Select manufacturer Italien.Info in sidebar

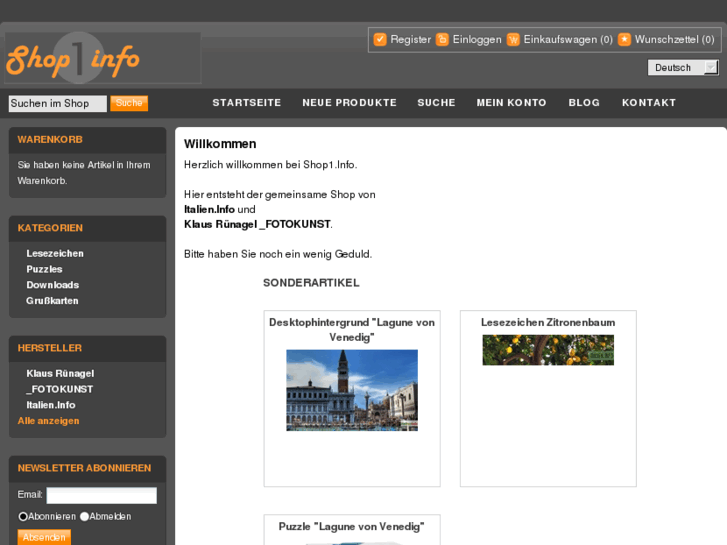point(51,405)
